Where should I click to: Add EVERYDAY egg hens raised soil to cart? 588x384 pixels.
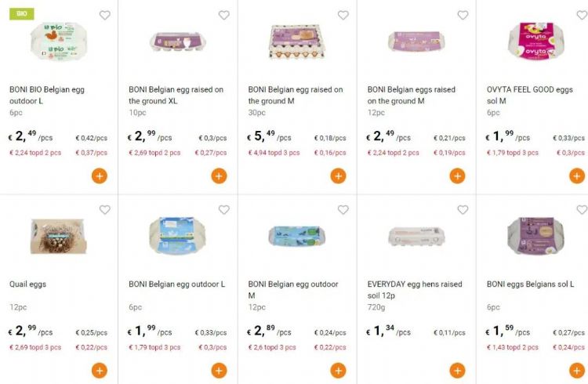[457, 370]
